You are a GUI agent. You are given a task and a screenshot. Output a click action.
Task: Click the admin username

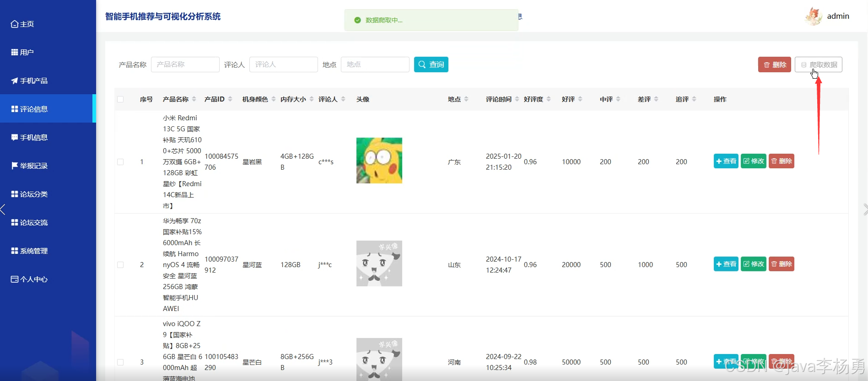(838, 16)
